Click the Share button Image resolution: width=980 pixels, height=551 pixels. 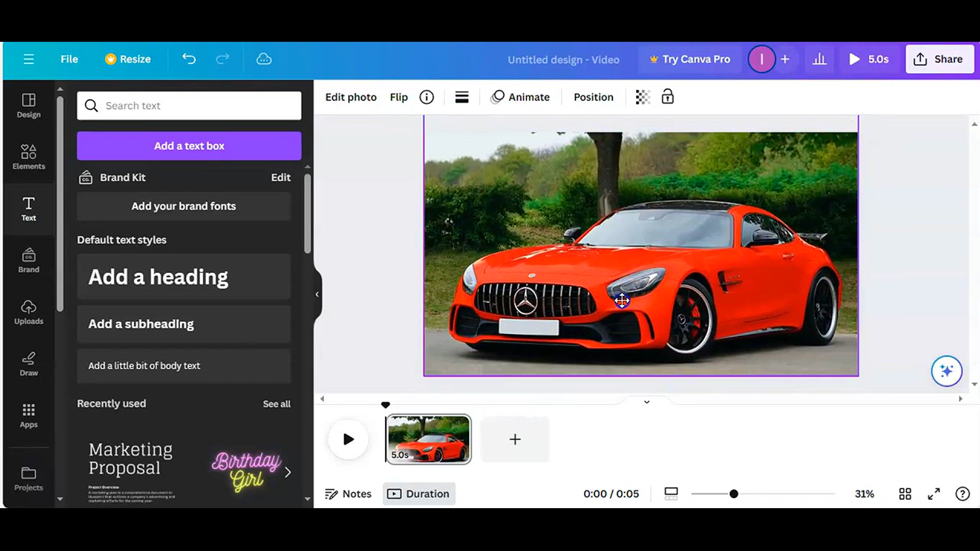[x=939, y=59]
